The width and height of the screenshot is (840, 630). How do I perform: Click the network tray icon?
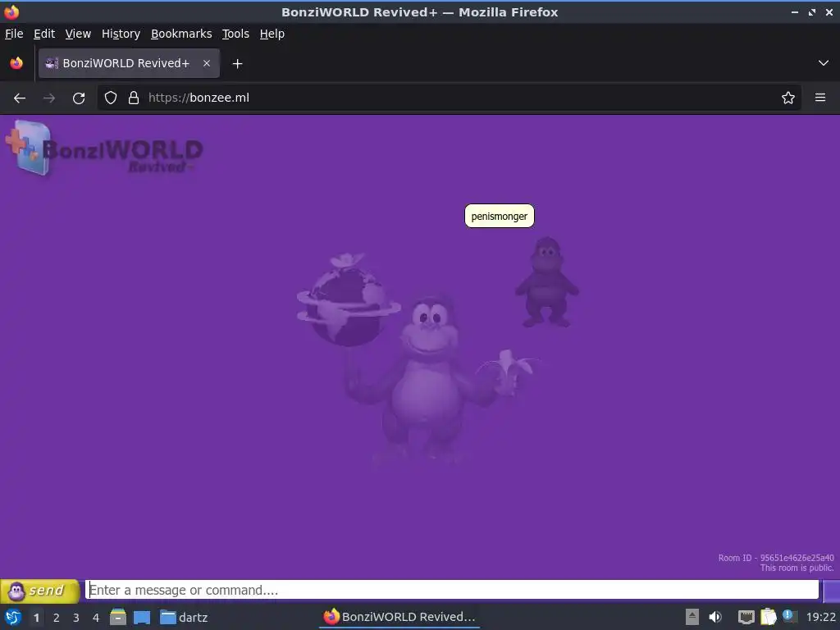click(746, 618)
